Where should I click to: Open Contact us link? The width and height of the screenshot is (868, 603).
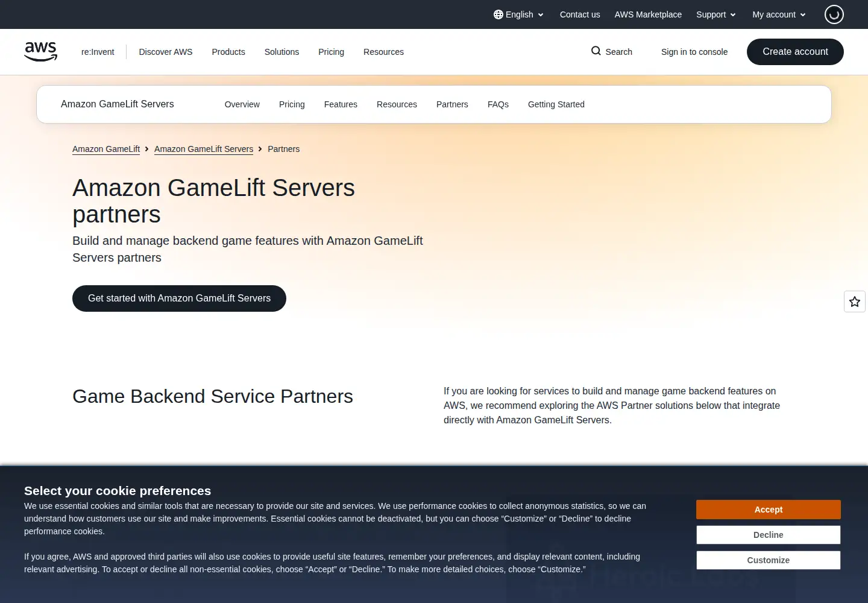click(580, 14)
